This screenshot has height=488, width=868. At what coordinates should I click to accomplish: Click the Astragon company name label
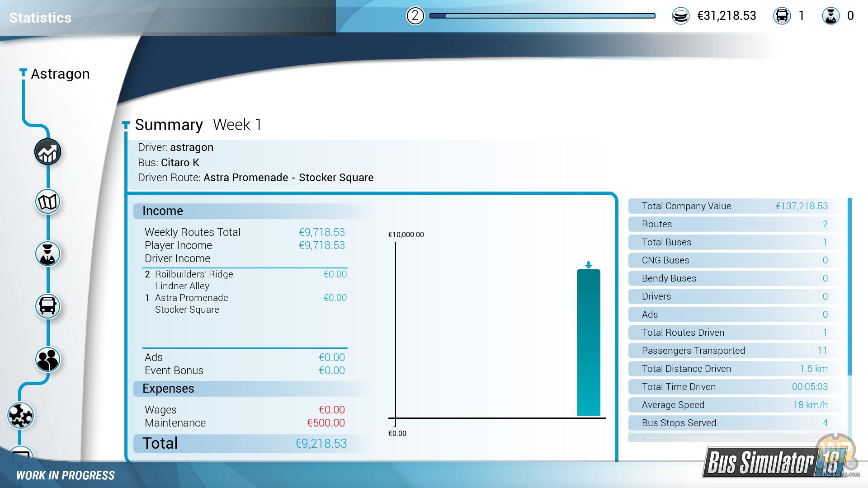[x=60, y=74]
